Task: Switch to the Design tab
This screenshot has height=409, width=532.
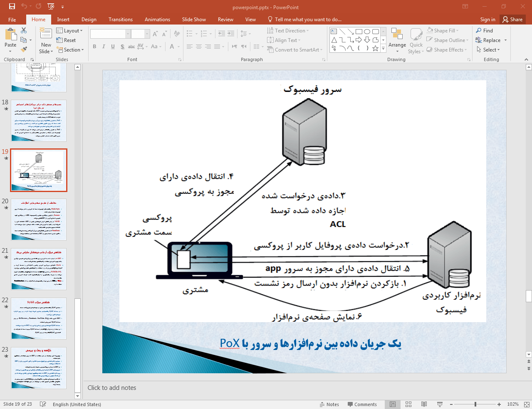Action: pyautogui.click(x=89, y=20)
